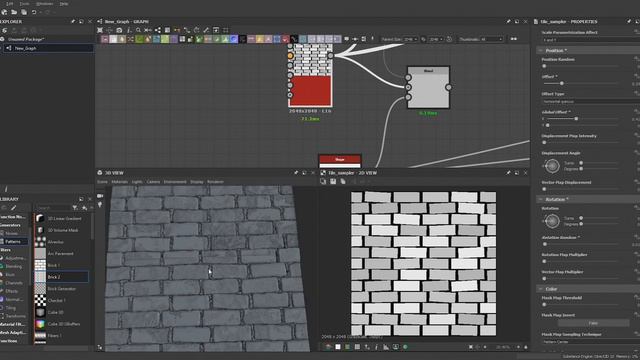This screenshot has height=360, width=640.
Task: Select Patterns category in Library
Action: click(13, 242)
